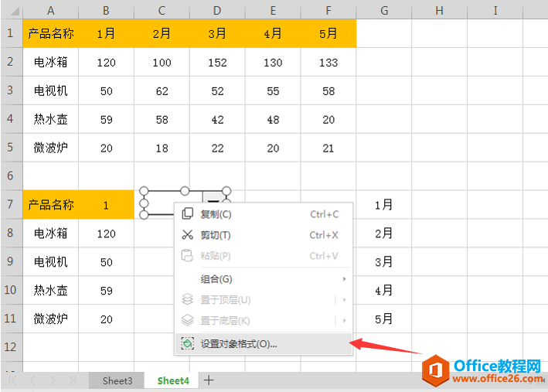This screenshot has width=548, height=392.
Task: Click top-middle resize handle of combo box
Action: pos(185,190)
